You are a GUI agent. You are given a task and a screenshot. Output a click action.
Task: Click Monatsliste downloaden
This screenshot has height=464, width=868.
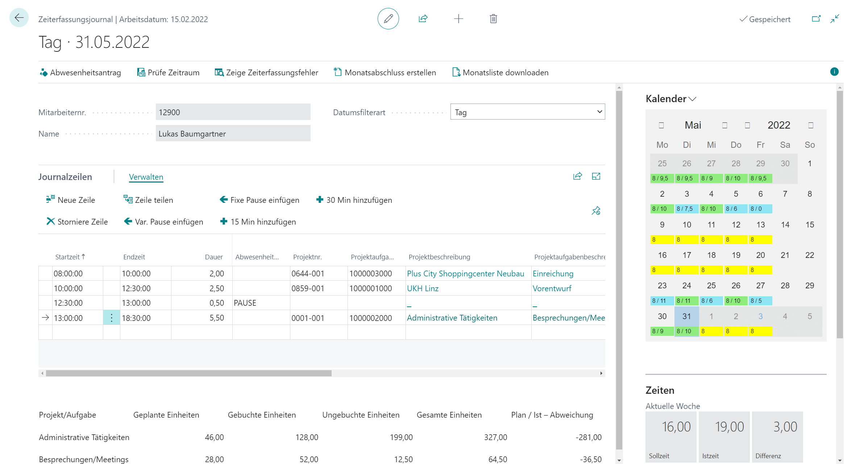501,72
